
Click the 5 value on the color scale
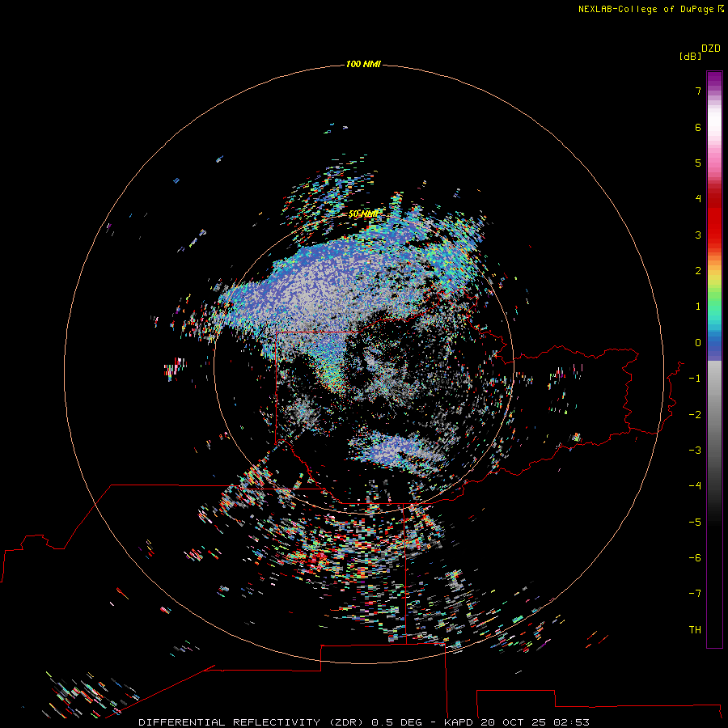(698, 163)
